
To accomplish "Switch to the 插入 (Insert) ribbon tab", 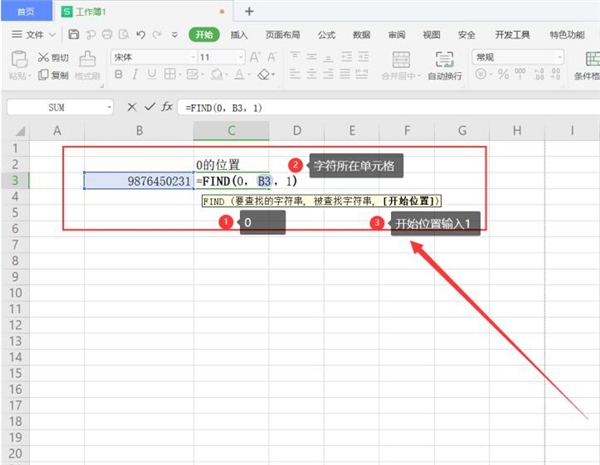I will [240, 34].
